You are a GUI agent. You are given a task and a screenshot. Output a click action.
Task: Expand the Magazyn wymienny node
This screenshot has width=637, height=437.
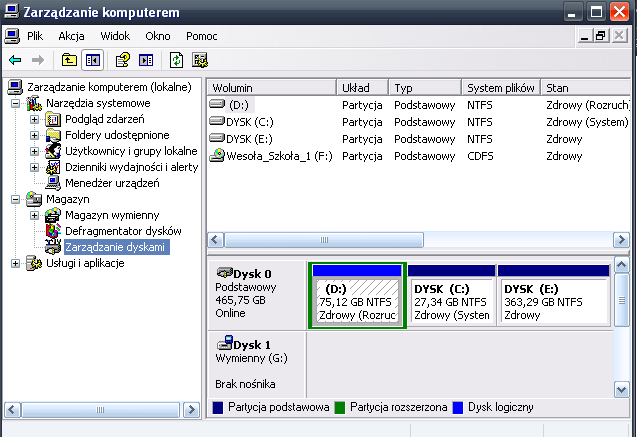pos(35,215)
